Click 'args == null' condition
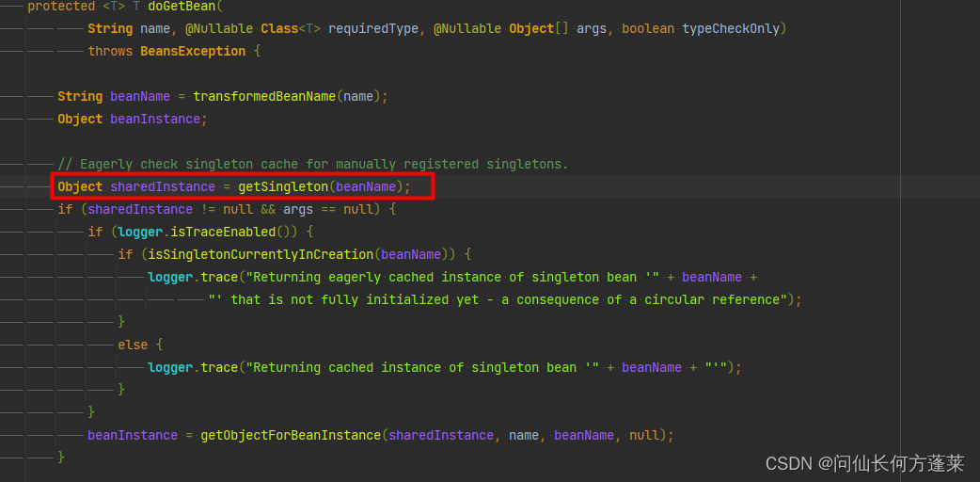 click(x=328, y=209)
